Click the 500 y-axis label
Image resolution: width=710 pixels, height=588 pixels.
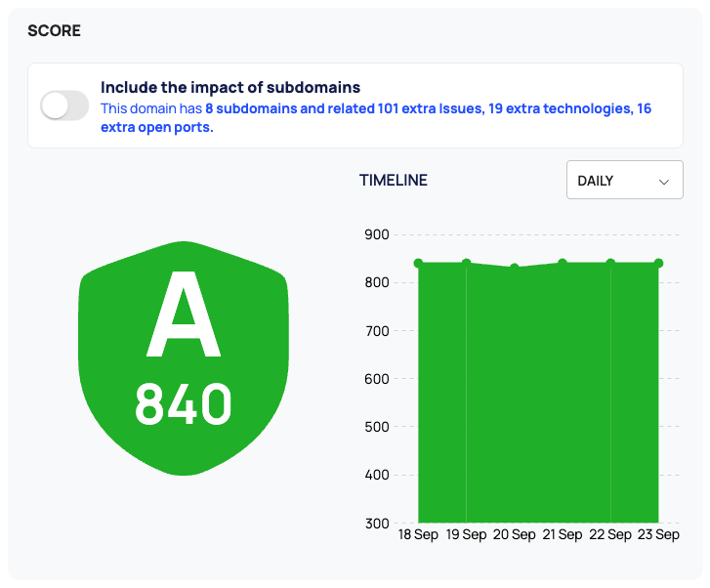point(377,427)
